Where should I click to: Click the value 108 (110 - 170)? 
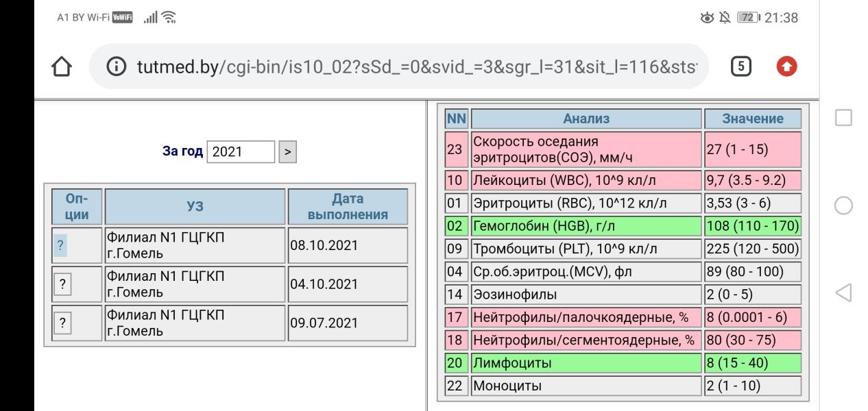tap(753, 226)
